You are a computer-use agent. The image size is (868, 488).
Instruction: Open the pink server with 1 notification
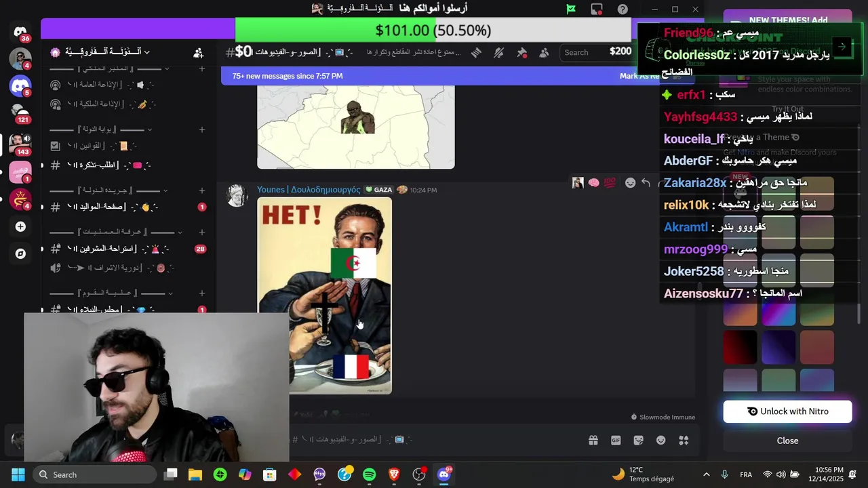pyautogui.click(x=20, y=171)
